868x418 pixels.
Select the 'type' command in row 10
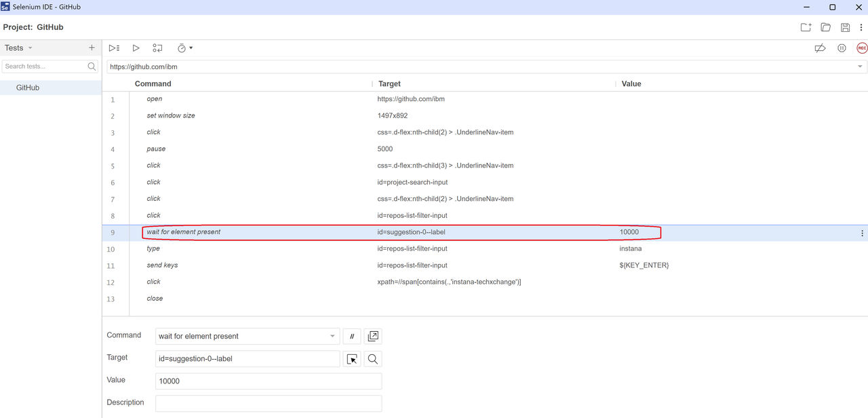coord(485,249)
